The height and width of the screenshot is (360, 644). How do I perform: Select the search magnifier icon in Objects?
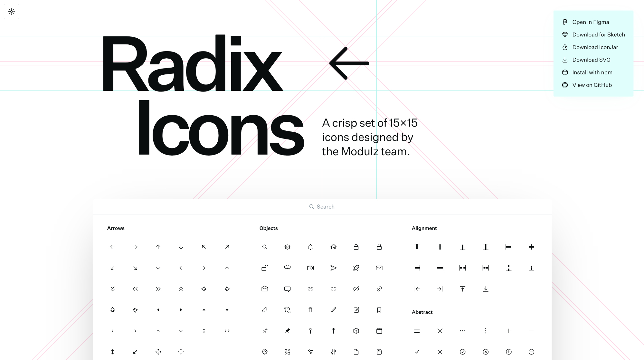click(264, 247)
